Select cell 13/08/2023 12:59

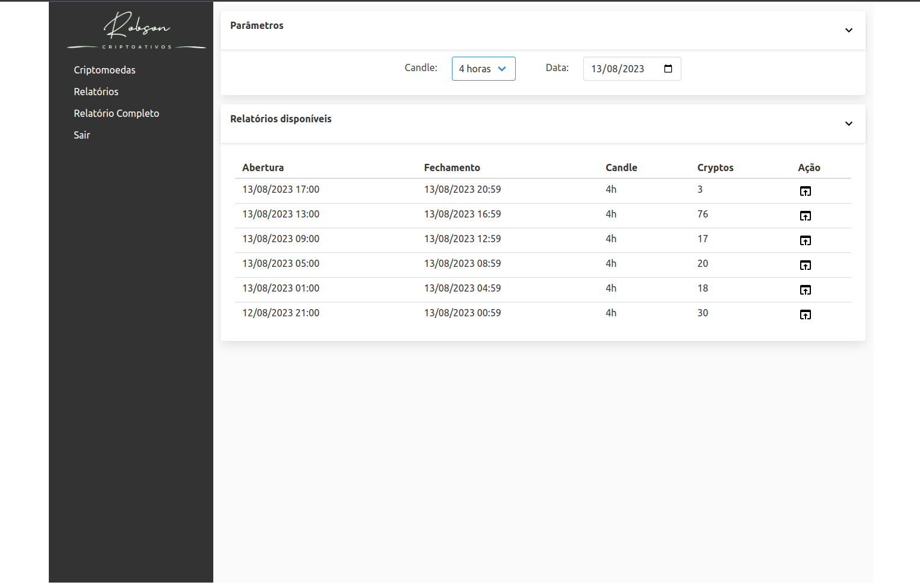pyautogui.click(x=462, y=239)
